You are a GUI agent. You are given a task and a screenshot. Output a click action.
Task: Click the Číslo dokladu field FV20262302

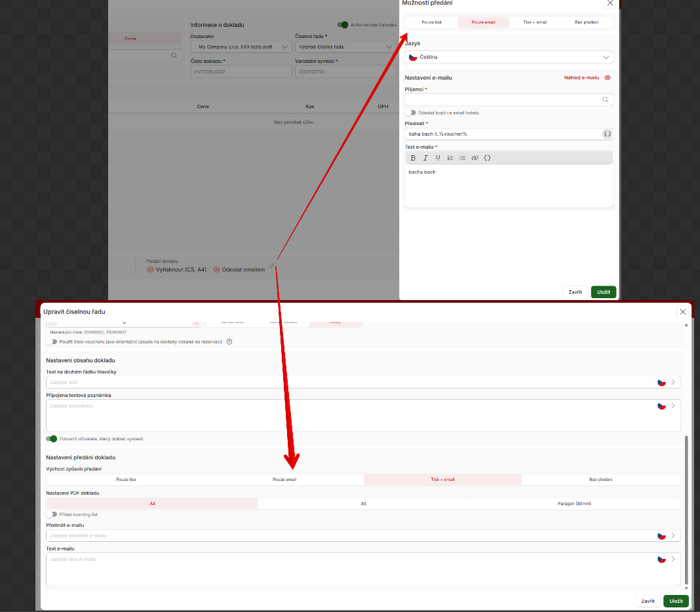[241, 72]
